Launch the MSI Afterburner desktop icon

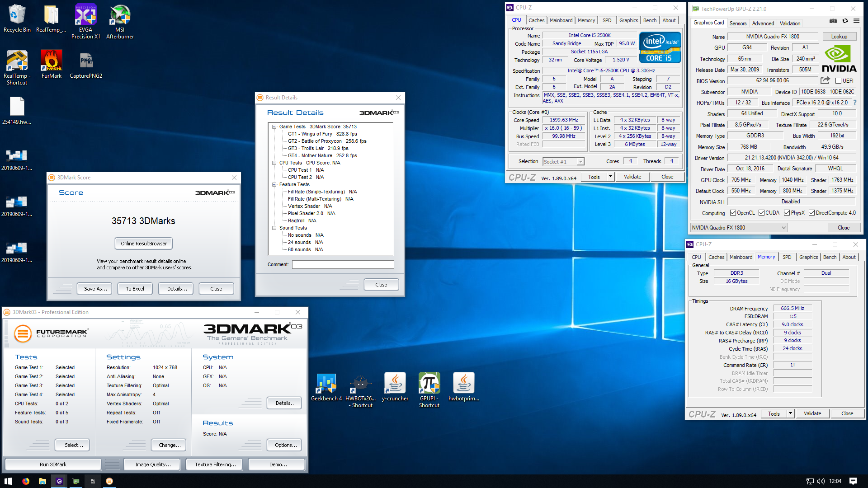coord(120,21)
